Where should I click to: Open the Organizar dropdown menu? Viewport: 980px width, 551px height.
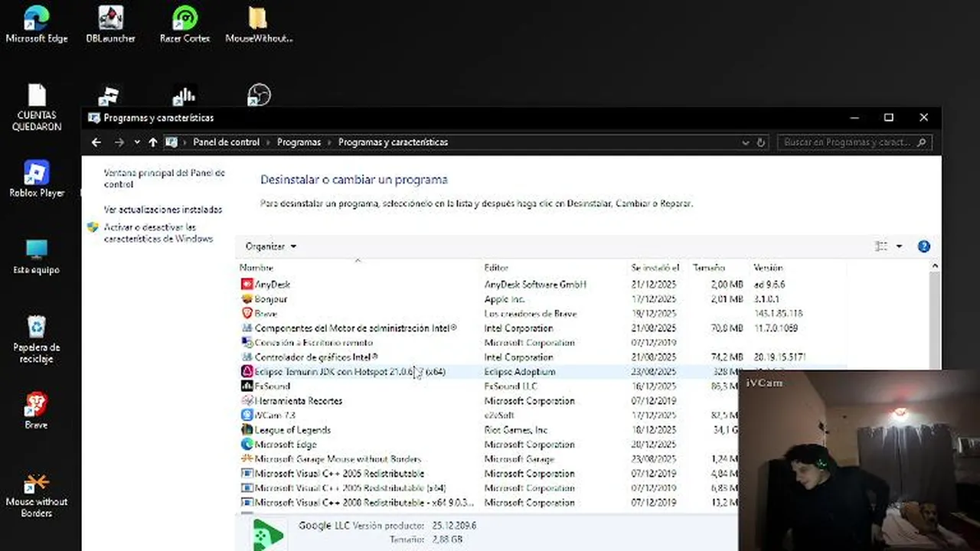270,246
